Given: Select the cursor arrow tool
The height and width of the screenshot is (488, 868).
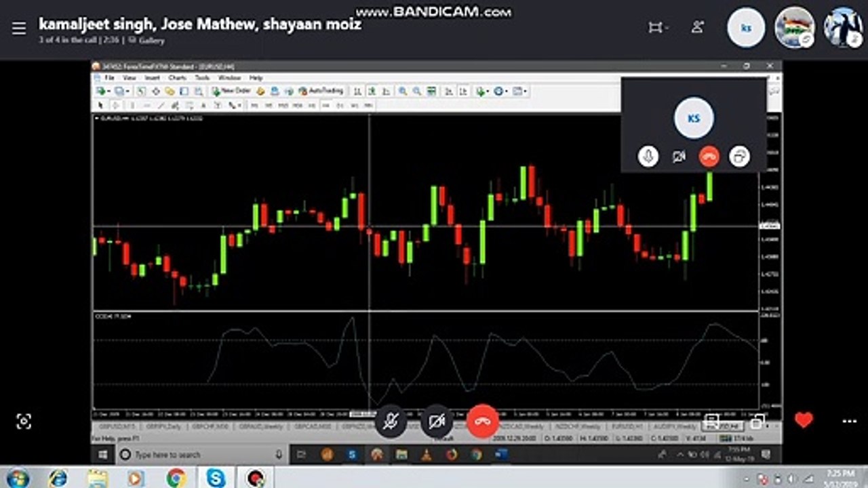Looking at the screenshot, I should click(100, 105).
